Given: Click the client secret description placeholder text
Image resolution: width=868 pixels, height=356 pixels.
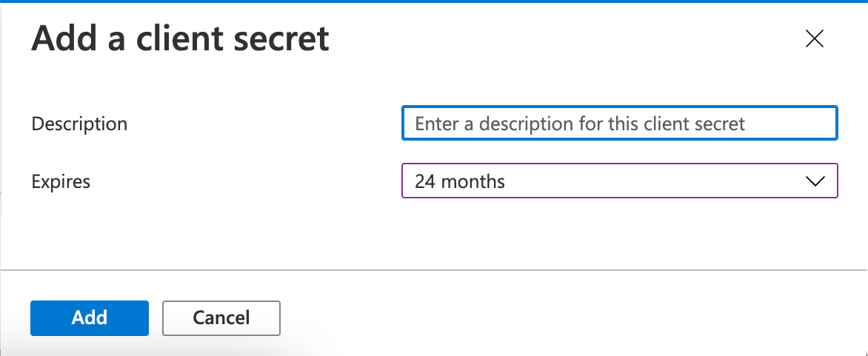Looking at the screenshot, I should (580, 124).
